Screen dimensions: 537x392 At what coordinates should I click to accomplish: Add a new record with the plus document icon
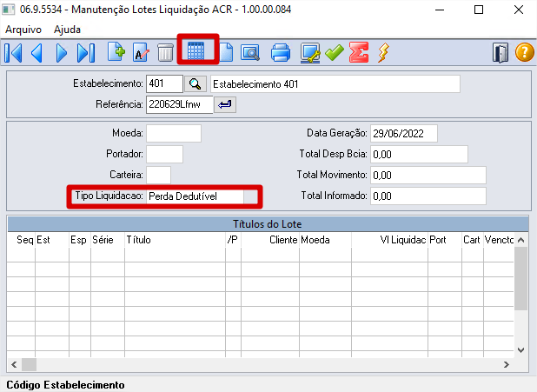pyautogui.click(x=116, y=52)
